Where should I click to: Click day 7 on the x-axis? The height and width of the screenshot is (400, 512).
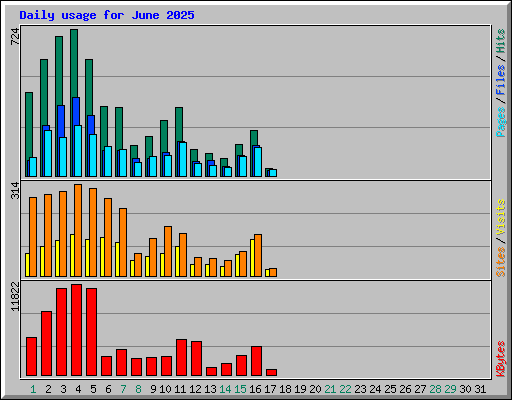[123, 389]
